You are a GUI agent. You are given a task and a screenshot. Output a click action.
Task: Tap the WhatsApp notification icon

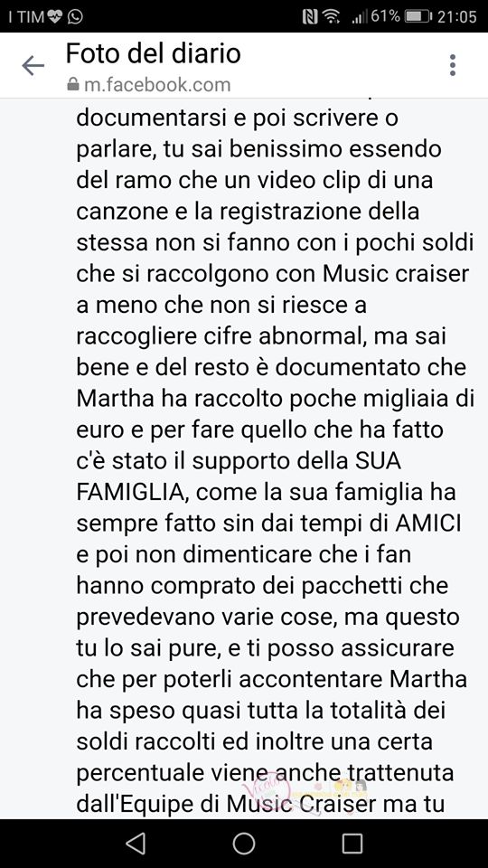[x=75, y=16]
